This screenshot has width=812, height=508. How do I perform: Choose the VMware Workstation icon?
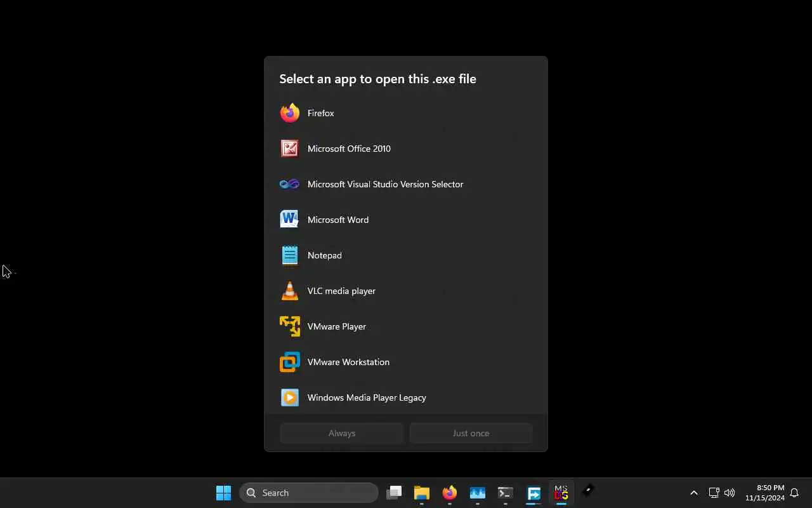pyautogui.click(x=290, y=362)
